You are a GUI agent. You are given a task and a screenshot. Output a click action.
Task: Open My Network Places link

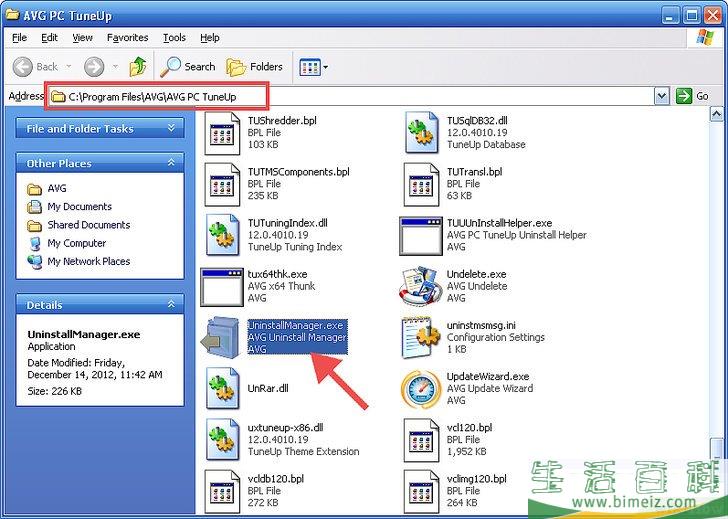coord(89,261)
